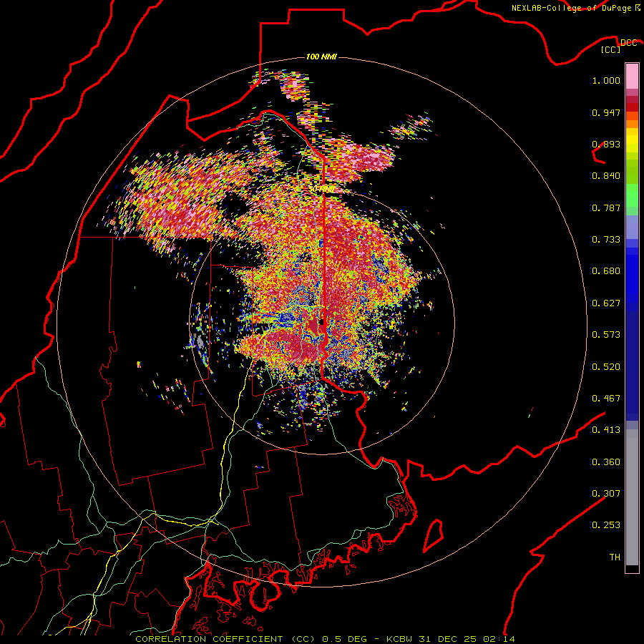Click the 0.253 legend value

(606, 525)
